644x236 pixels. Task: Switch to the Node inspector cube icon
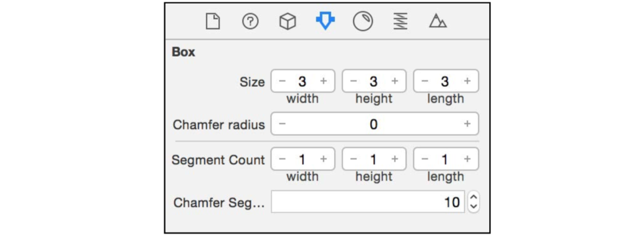point(288,22)
